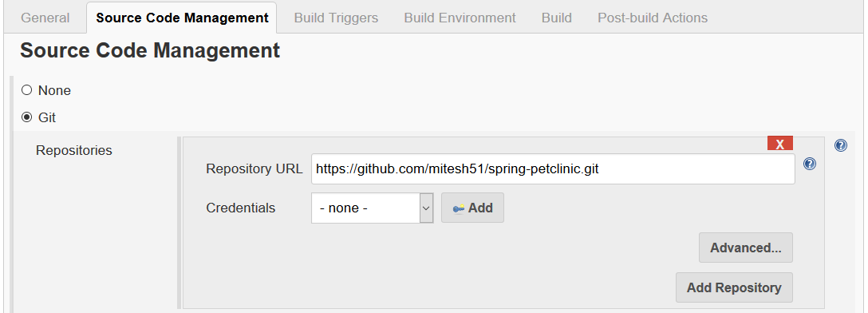Image resolution: width=868 pixels, height=313 pixels.
Task: Click the None option label
Action: pos(54,90)
